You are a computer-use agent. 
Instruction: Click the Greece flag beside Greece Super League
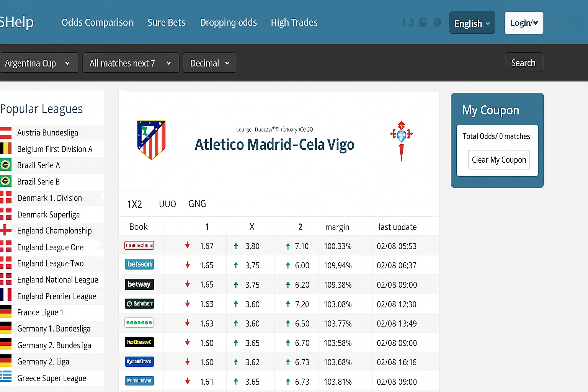6,378
